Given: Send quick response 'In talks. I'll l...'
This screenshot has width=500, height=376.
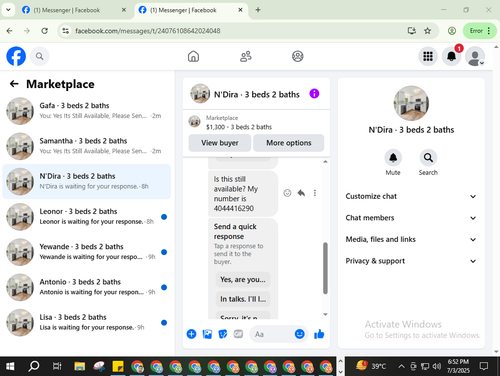Looking at the screenshot, I should (243, 299).
